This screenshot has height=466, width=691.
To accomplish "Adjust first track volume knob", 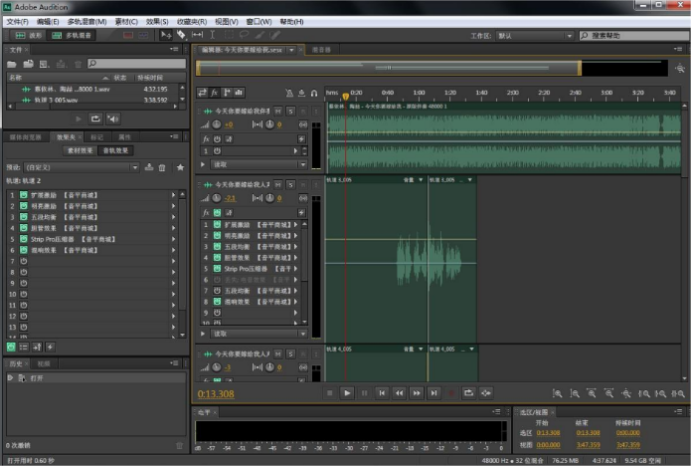I will click(x=216, y=125).
